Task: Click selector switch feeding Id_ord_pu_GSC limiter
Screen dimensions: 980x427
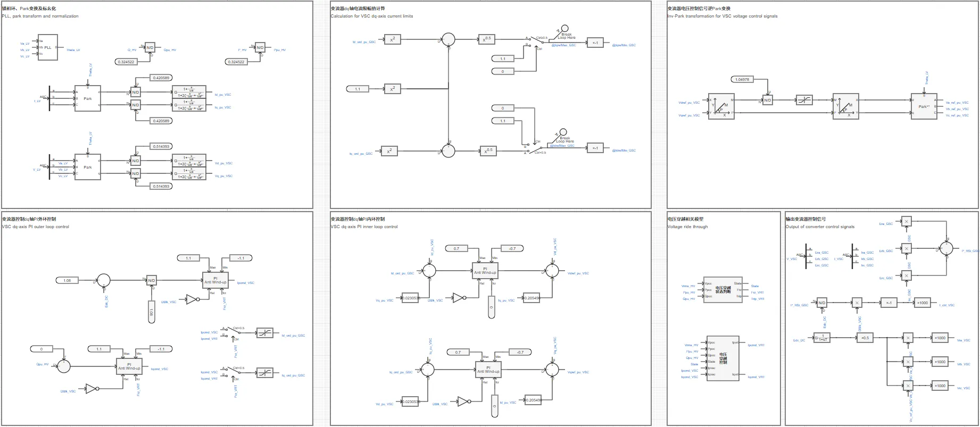Action: click(x=232, y=333)
